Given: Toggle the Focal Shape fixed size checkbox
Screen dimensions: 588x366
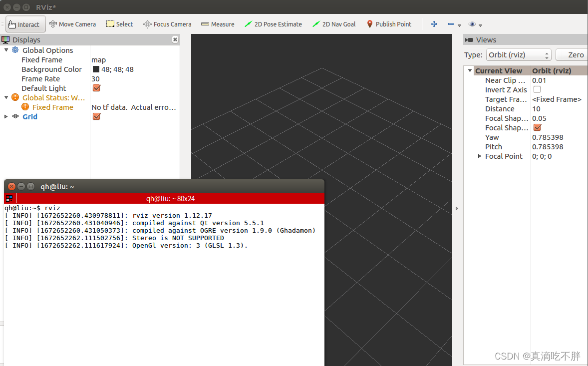Looking at the screenshot, I should (537, 127).
